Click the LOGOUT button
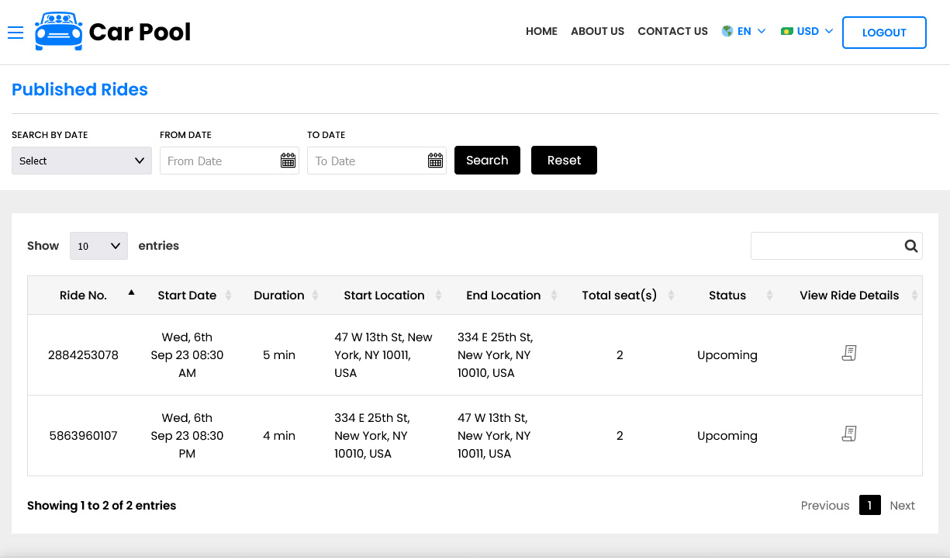Viewport: 950px width, 560px height. [x=884, y=33]
